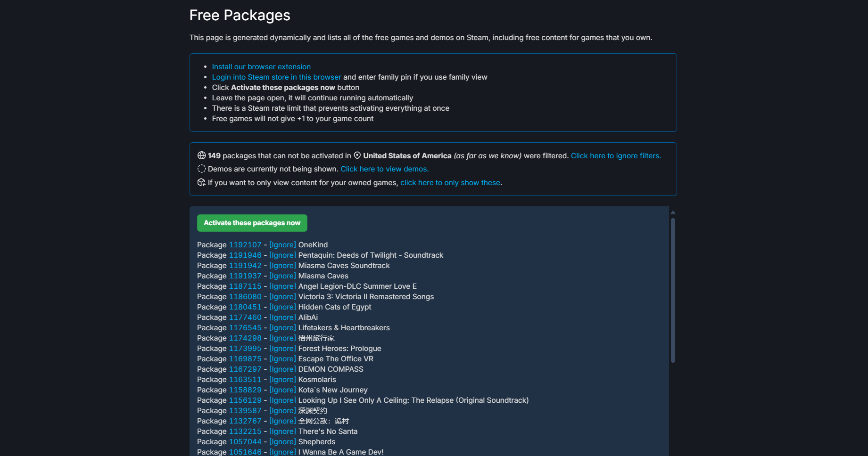Click the package list scrollbar thumb
Screen dimensions: 868x456
pos(673,290)
